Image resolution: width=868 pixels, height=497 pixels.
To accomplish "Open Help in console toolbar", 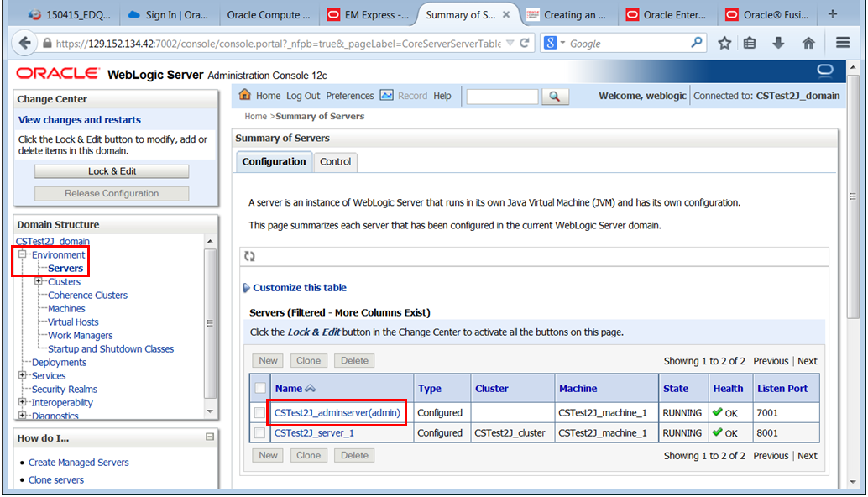I will point(442,96).
